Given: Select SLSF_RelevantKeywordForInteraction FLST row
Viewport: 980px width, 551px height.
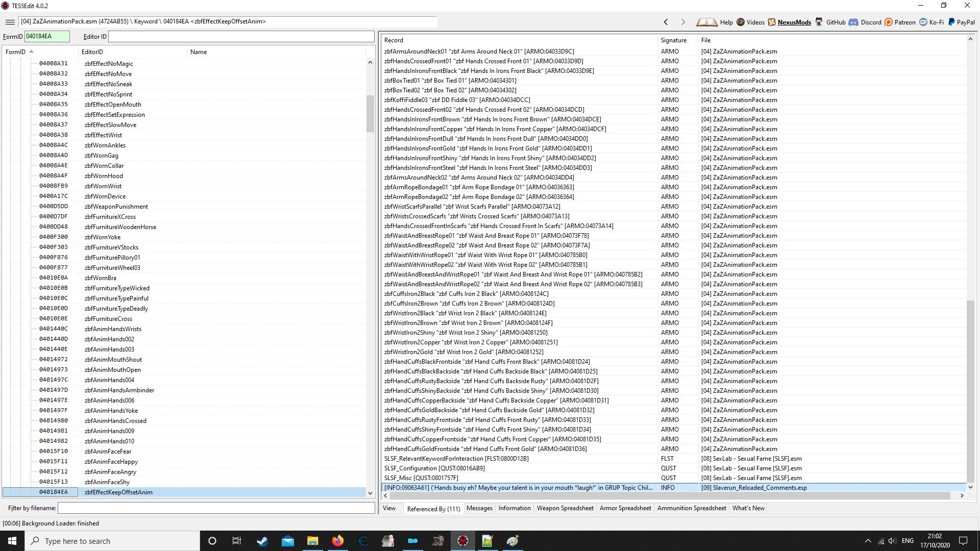Looking at the screenshot, I should tap(674, 458).
